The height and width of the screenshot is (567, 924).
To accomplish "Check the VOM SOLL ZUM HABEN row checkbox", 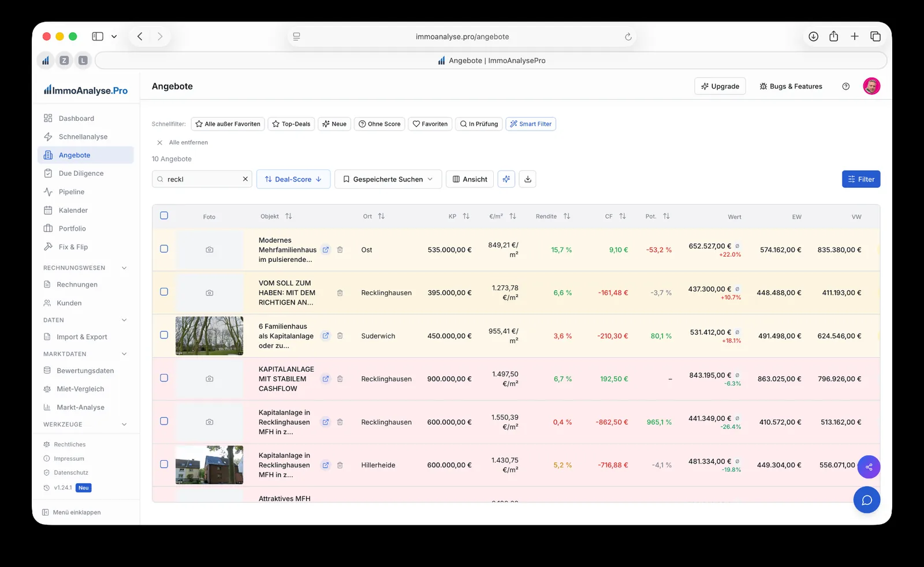I will coord(164,292).
